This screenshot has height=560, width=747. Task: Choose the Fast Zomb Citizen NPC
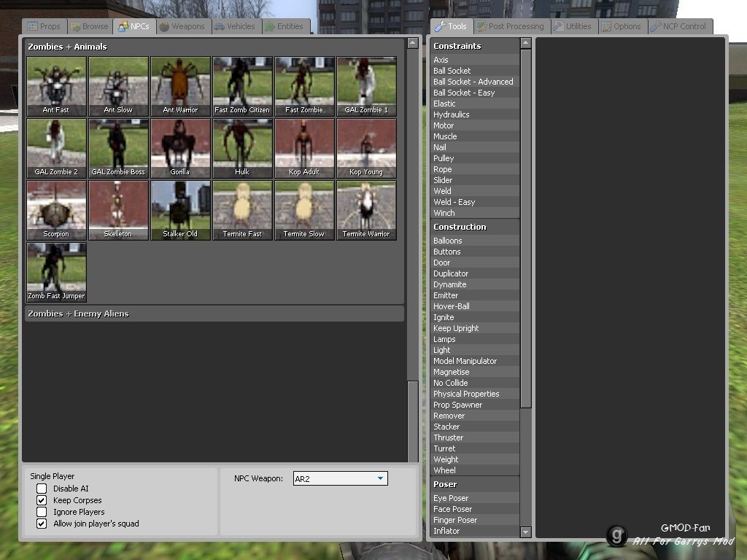tap(242, 86)
